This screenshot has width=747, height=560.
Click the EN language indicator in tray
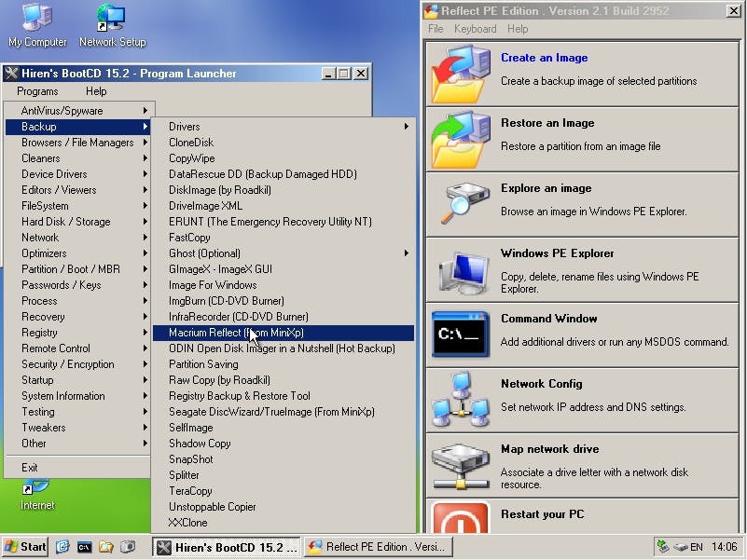tap(697, 547)
